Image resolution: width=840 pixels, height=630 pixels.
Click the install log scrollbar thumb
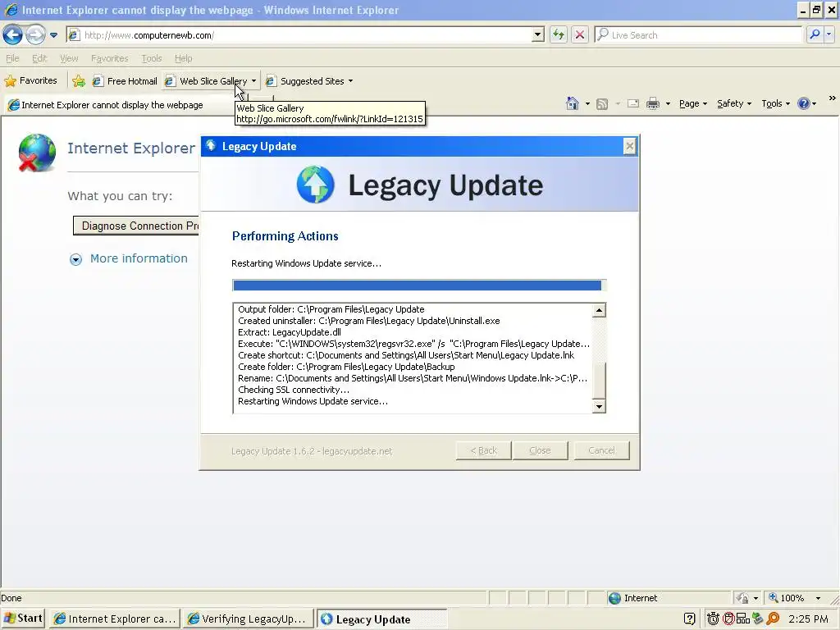pyautogui.click(x=599, y=380)
